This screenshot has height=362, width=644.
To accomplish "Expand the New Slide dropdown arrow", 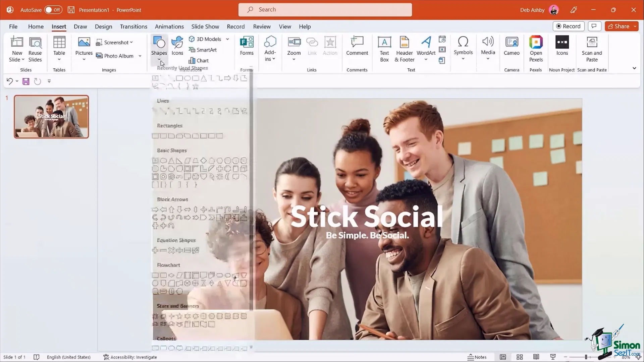I will coord(23,60).
